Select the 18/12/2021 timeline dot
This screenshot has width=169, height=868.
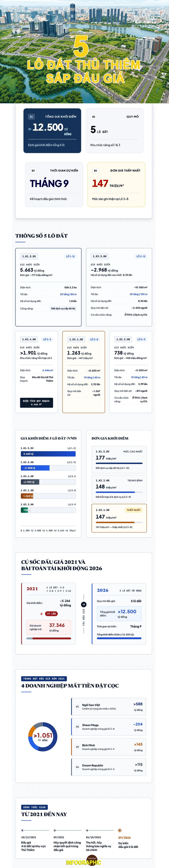click(22, 830)
